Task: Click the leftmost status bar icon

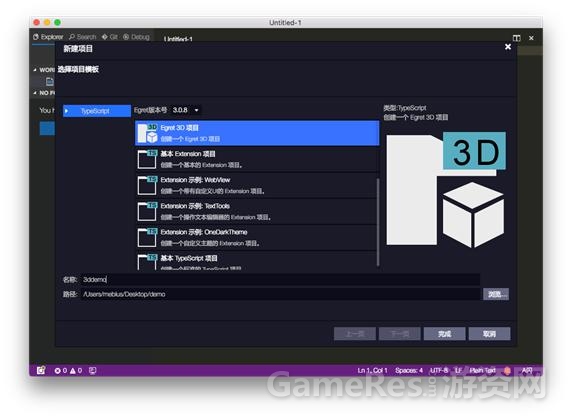Action: coord(41,371)
